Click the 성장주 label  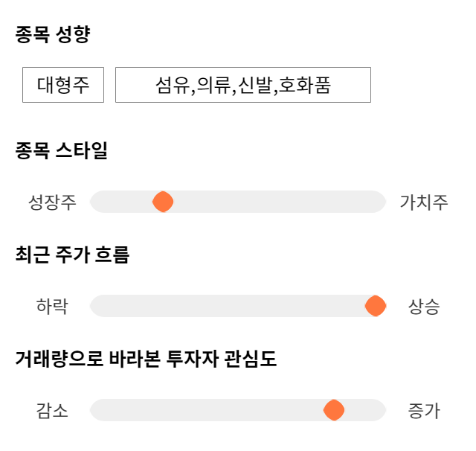[52, 202]
